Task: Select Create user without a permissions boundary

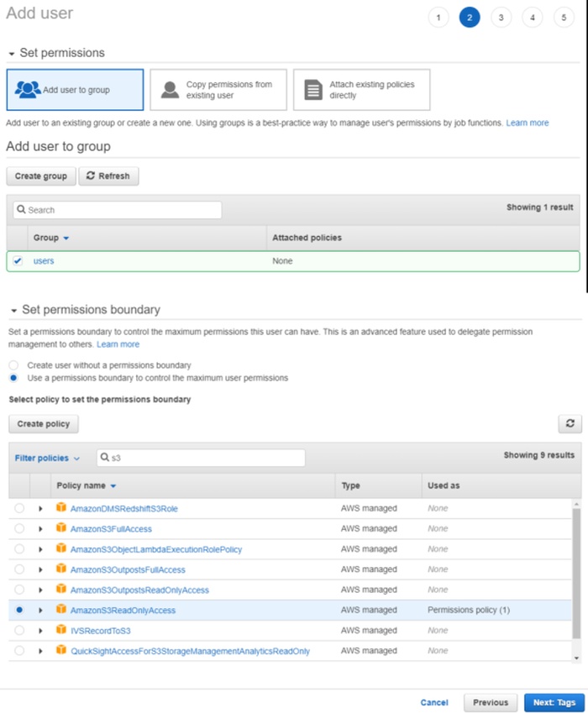Action: [13, 365]
